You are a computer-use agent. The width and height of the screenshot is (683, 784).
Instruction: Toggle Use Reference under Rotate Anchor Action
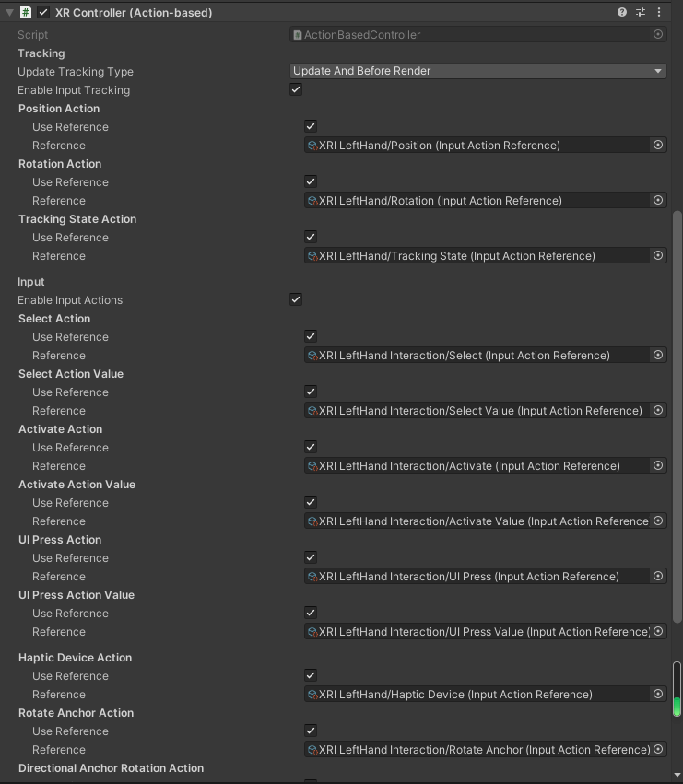click(311, 731)
